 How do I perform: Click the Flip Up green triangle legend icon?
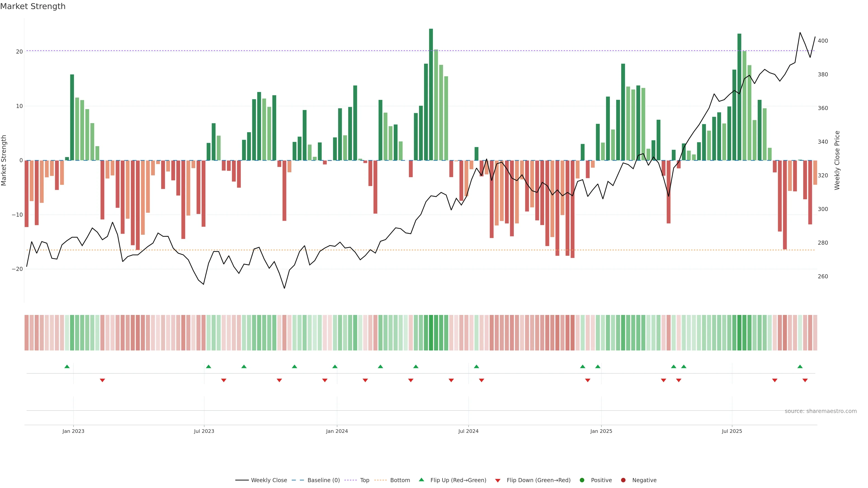(421, 480)
